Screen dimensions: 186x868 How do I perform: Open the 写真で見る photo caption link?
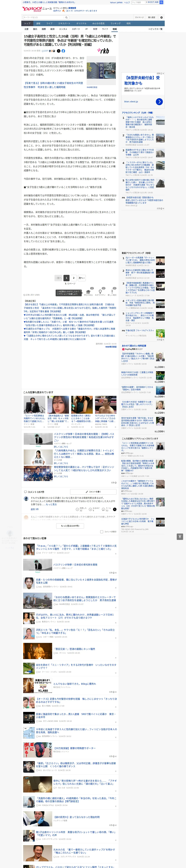(53, 85)
